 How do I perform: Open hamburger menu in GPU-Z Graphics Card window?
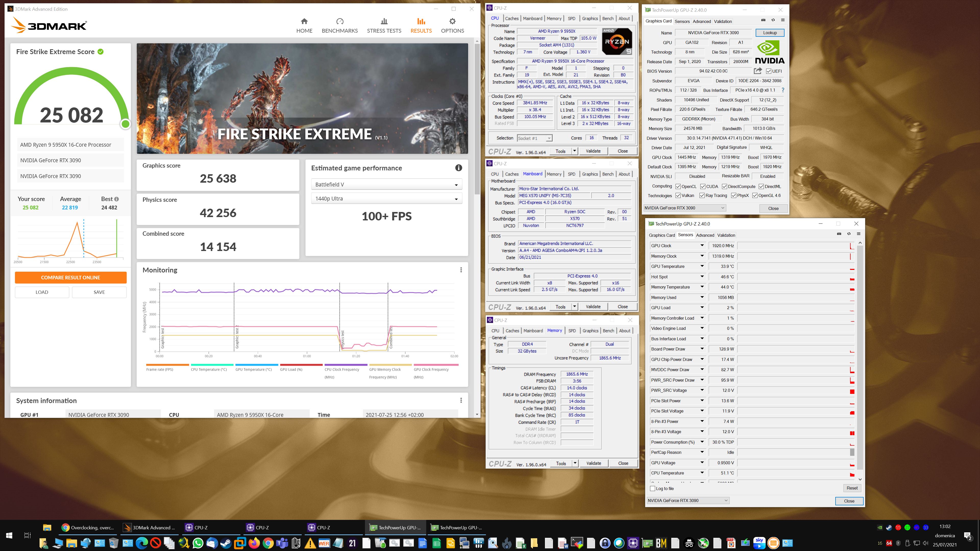click(x=782, y=20)
